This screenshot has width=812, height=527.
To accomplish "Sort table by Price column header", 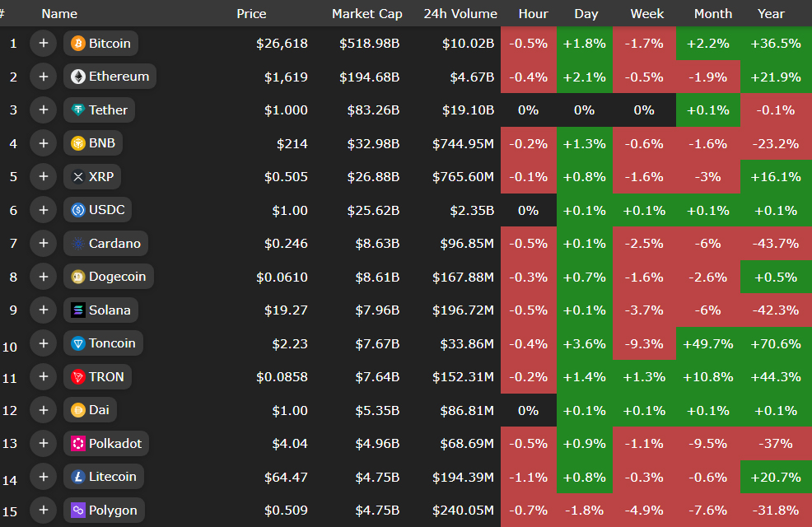I will [x=251, y=14].
